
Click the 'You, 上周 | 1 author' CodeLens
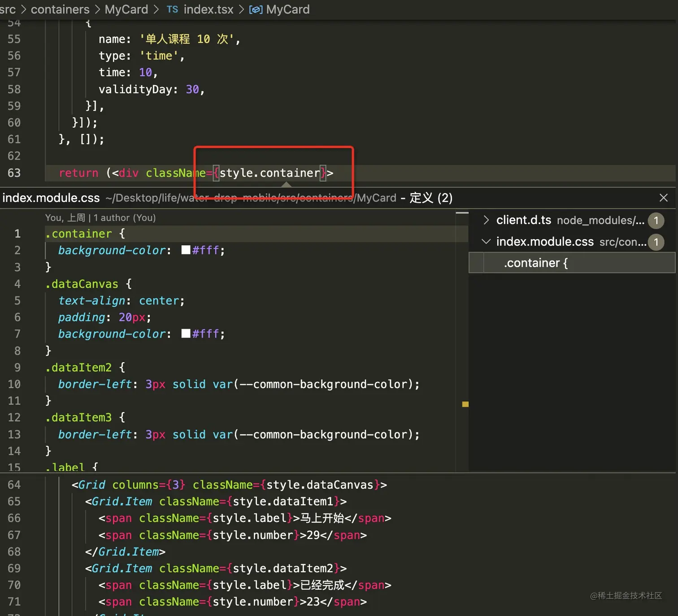[x=100, y=218]
